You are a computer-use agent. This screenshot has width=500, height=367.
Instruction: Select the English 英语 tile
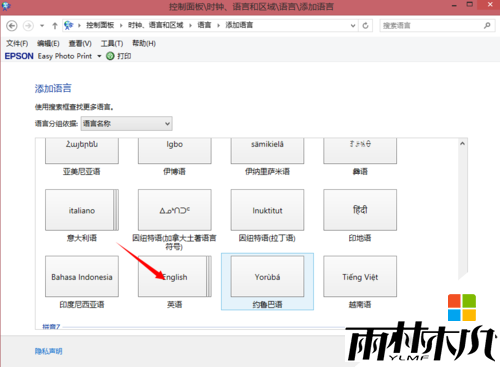click(x=175, y=282)
